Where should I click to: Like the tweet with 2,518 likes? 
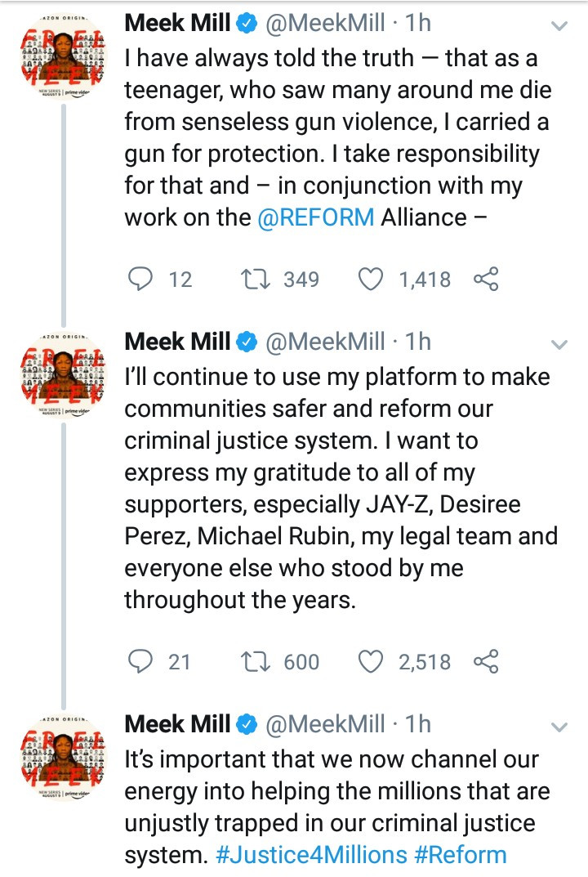click(372, 660)
